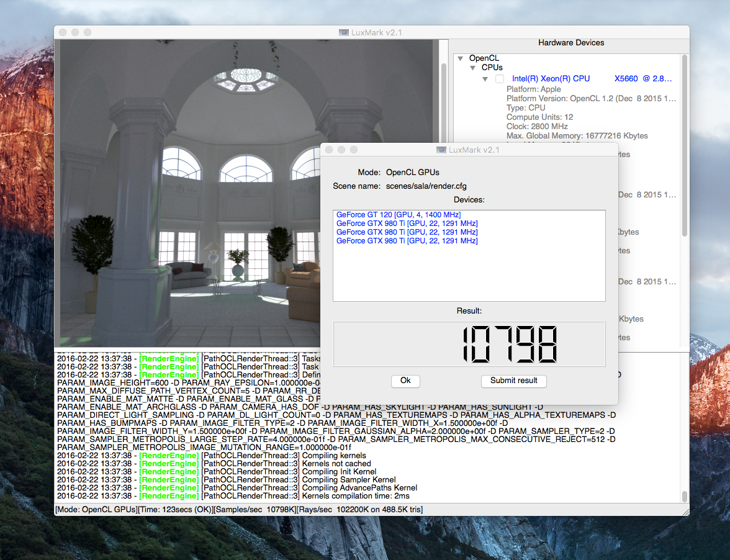Click the Submit result button
This screenshot has width=730, height=560.
pyautogui.click(x=513, y=381)
